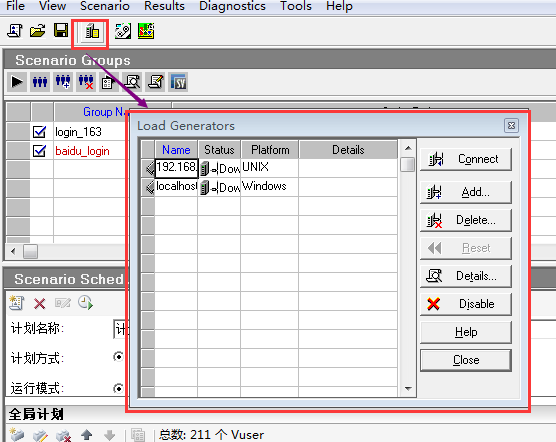Click the Delete Action icon in global schedule
This screenshot has height=442, width=556.
pyautogui.click(x=63, y=435)
